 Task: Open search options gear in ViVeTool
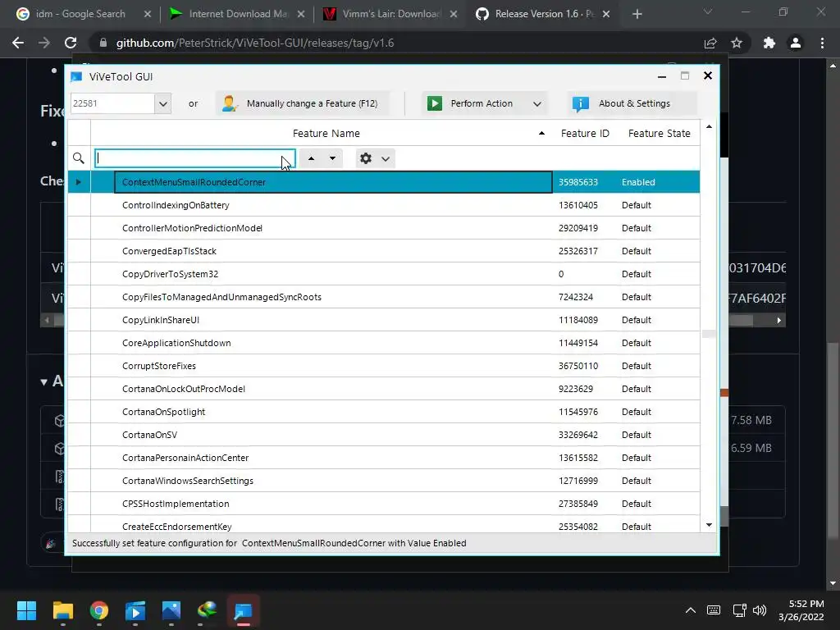coord(366,158)
